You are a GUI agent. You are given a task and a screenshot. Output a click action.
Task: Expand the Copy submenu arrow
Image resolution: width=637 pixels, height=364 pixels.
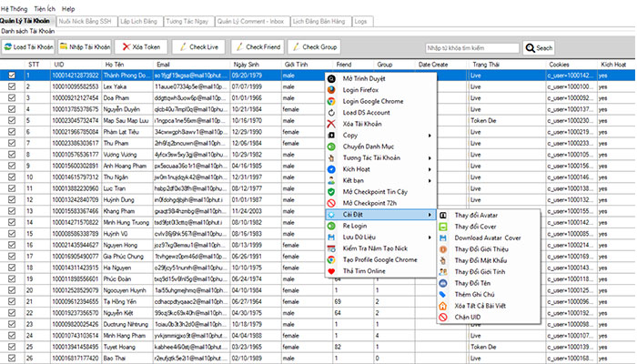coord(430,136)
